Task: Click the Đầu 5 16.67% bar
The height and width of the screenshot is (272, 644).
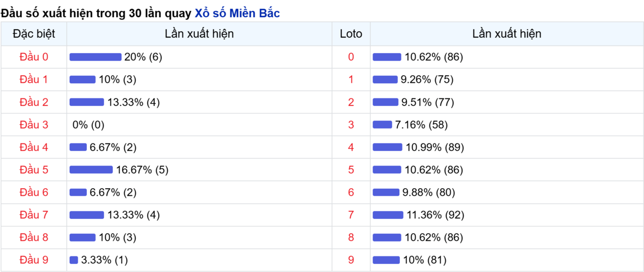Action: 91,170
